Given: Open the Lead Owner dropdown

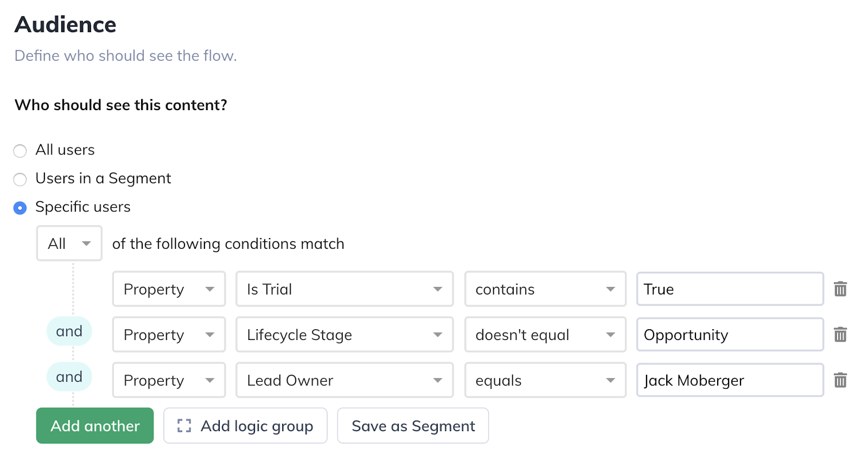Looking at the screenshot, I should (344, 380).
